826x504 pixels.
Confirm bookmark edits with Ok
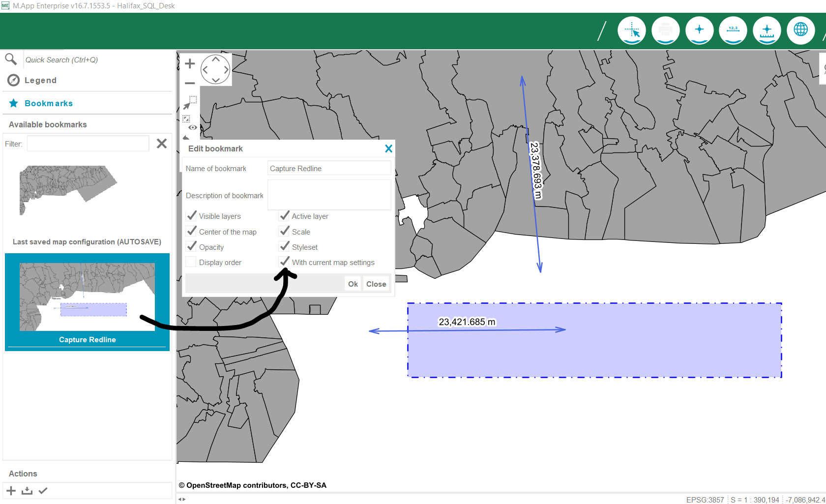[353, 284]
